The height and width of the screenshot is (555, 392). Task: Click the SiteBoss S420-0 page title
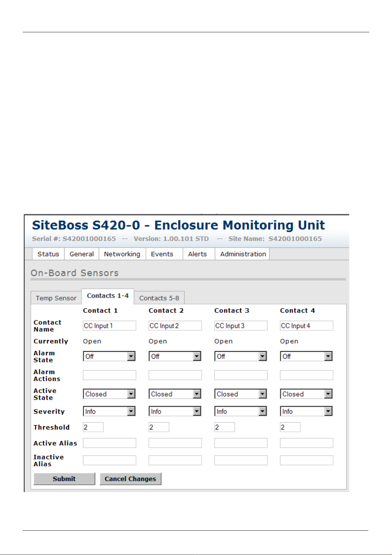pos(178,225)
